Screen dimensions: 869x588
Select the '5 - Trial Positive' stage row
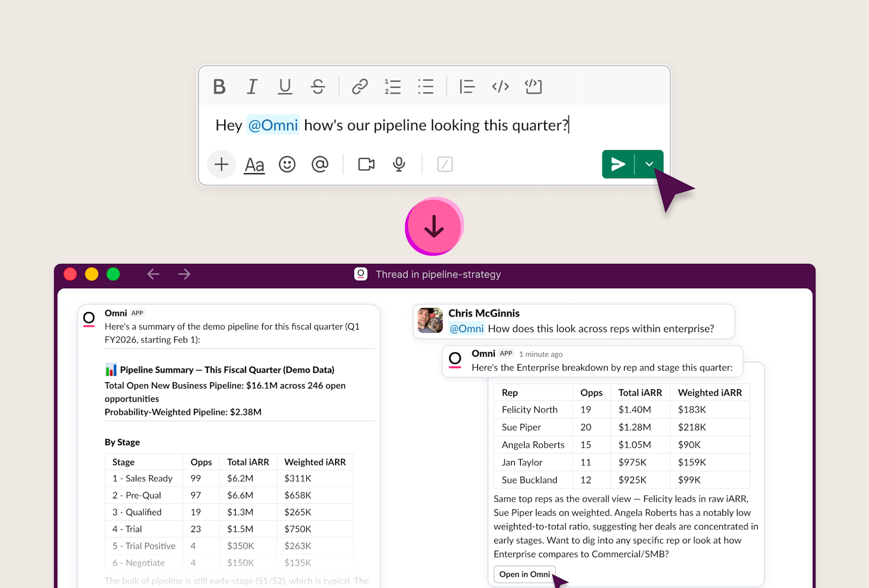229,546
